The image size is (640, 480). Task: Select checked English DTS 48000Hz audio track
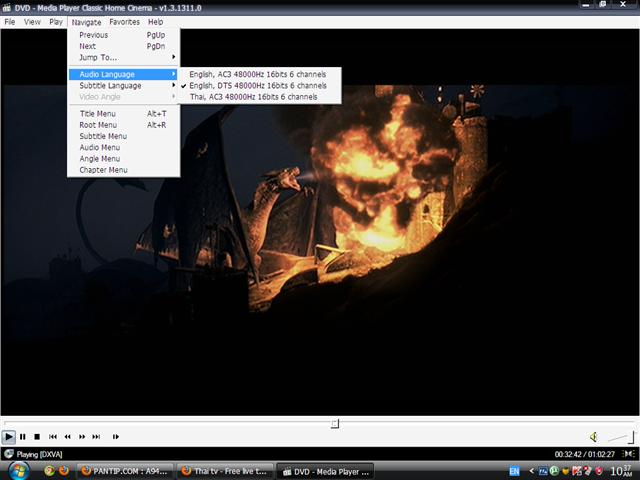(x=260, y=86)
